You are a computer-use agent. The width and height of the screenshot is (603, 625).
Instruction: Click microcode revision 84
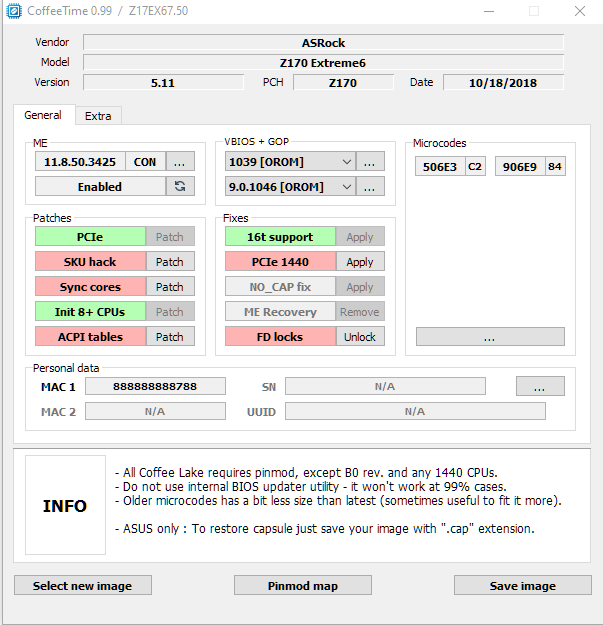coord(555,167)
